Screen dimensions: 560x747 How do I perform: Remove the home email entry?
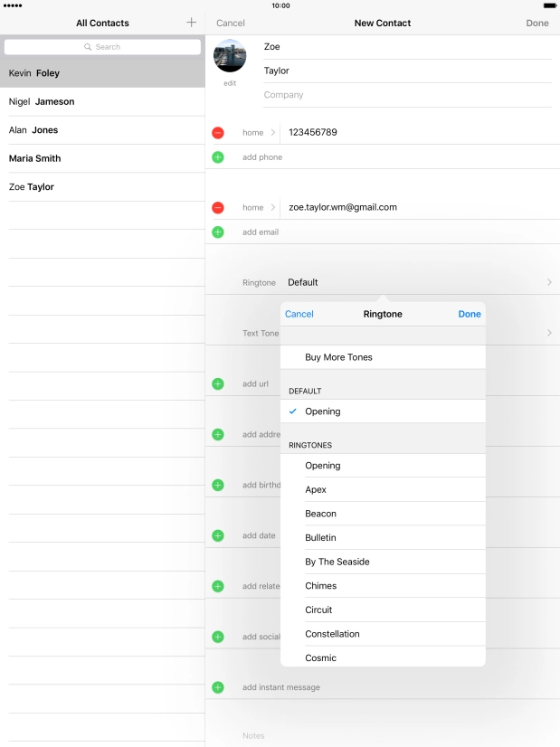[218, 208]
